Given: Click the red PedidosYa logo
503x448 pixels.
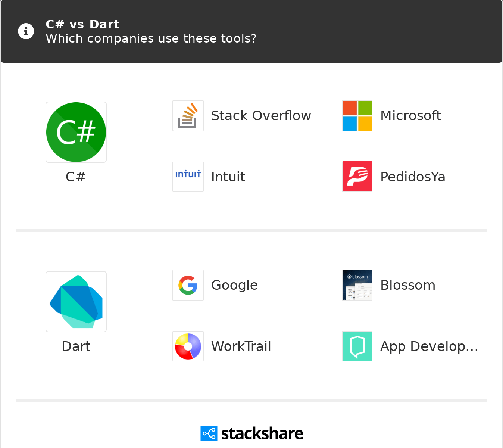Looking at the screenshot, I should click(x=357, y=177).
